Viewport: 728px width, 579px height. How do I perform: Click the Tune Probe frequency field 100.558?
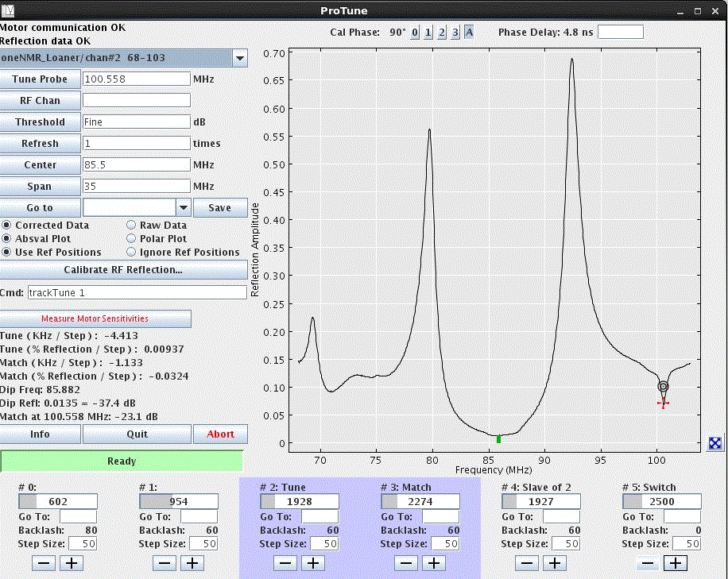pos(137,79)
